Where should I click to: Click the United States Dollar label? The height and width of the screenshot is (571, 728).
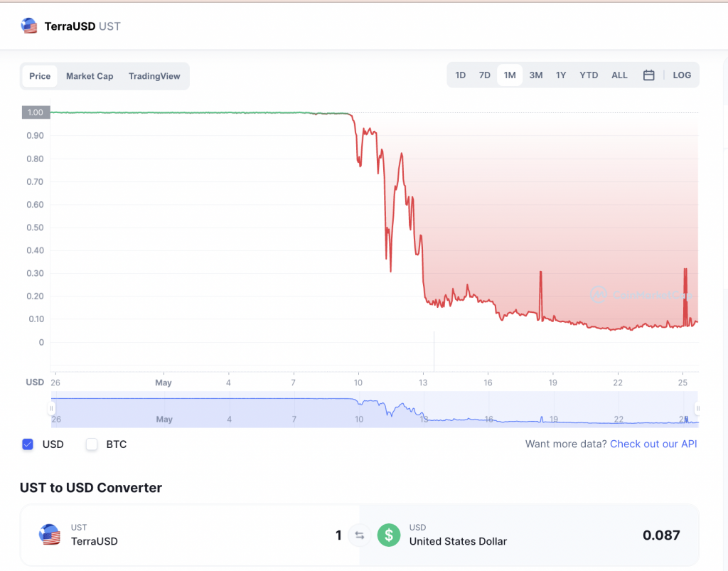[x=458, y=541]
